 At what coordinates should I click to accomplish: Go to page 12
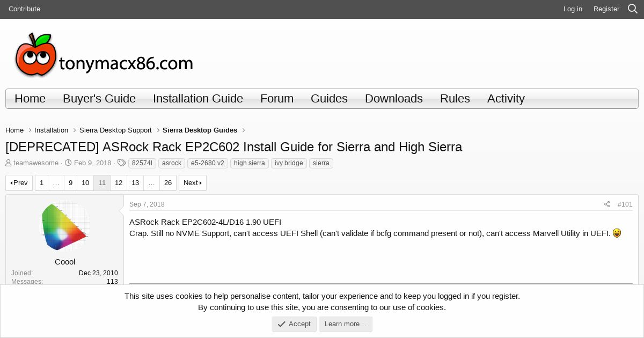(x=119, y=183)
